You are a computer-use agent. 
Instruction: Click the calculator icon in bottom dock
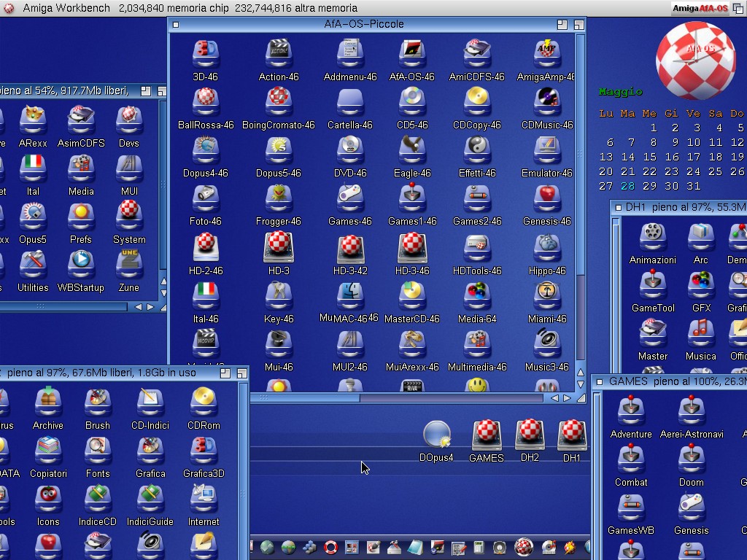click(479, 547)
